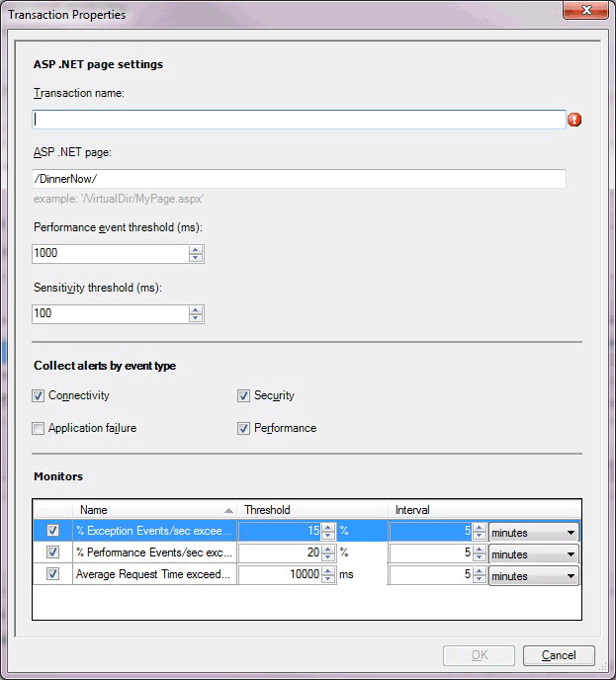Increase the Exception Events threshold above 15

pos(328,527)
